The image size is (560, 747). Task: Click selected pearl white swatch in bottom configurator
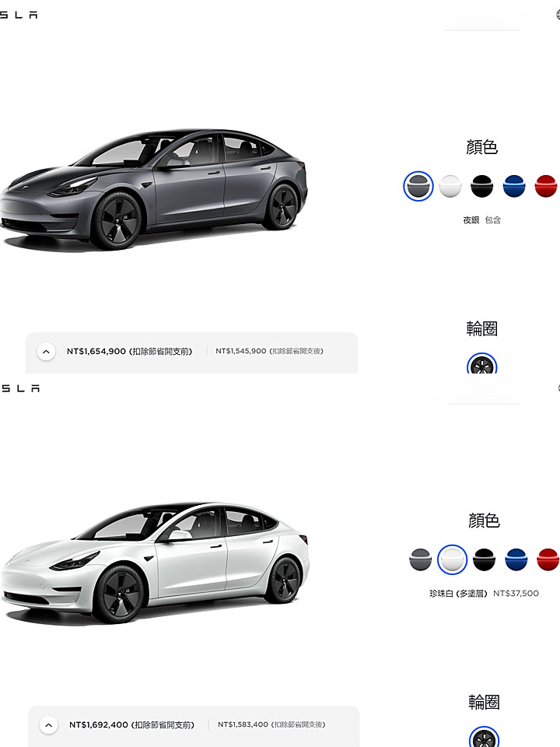pyautogui.click(x=453, y=559)
